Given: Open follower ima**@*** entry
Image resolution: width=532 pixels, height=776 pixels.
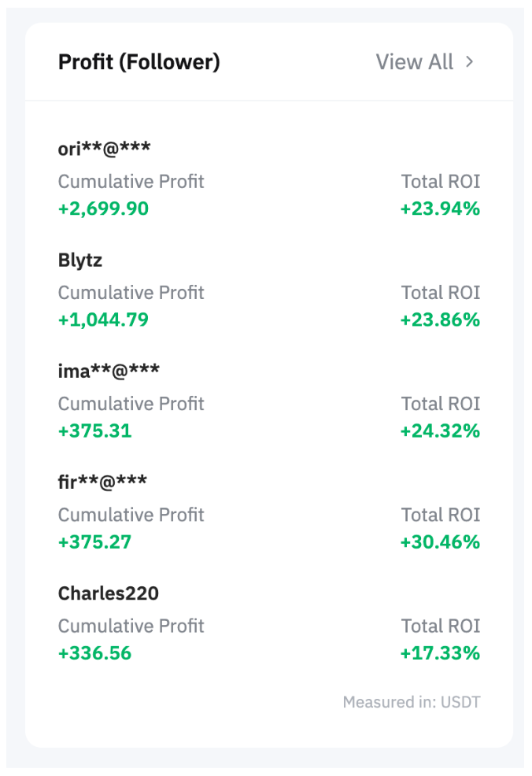Looking at the screenshot, I should [109, 370].
